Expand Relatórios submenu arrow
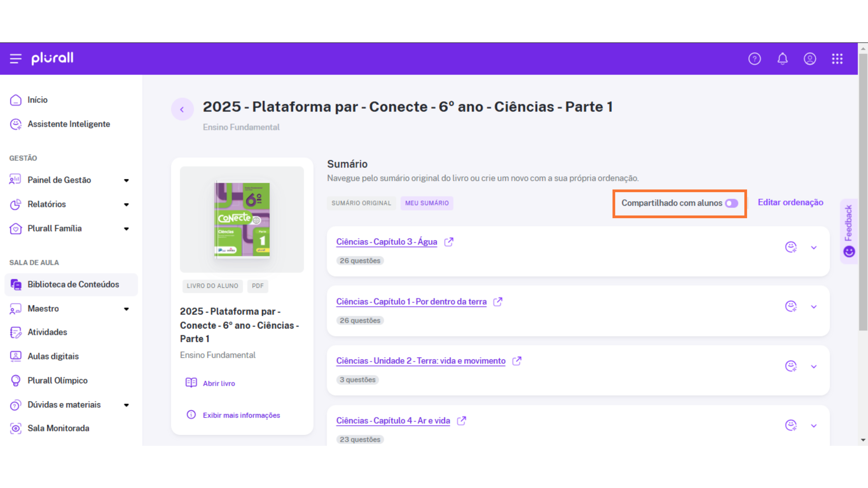The height and width of the screenshot is (488, 868). (x=126, y=204)
